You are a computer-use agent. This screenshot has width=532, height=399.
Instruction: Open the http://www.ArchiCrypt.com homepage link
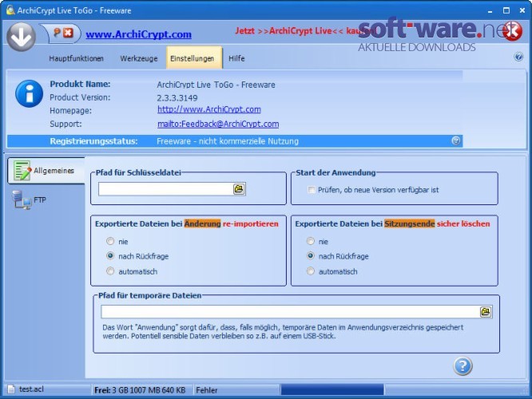point(209,109)
